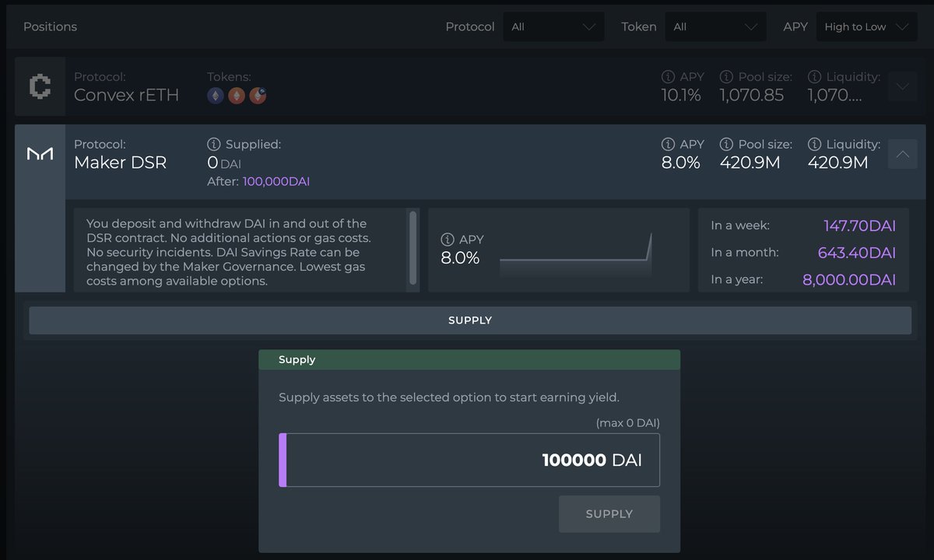
Task: Click the blue Ethereum token icon
Action: click(216, 96)
